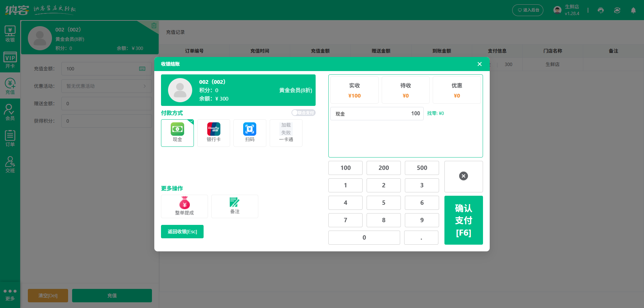Click the customer service headset icon
Screen dimensions: 644x308
(600, 10)
